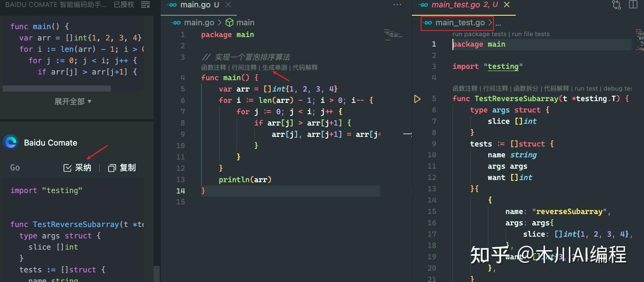644x282 pixels.
Task: Click Go file icon in main.go breadcrumb
Action: click(x=176, y=23)
